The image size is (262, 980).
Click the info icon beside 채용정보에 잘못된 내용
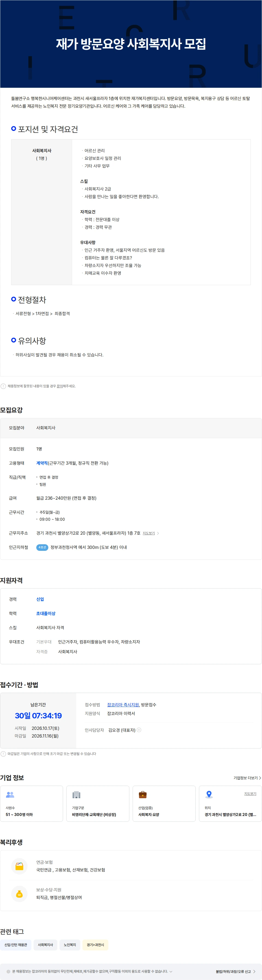tap(4, 386)
